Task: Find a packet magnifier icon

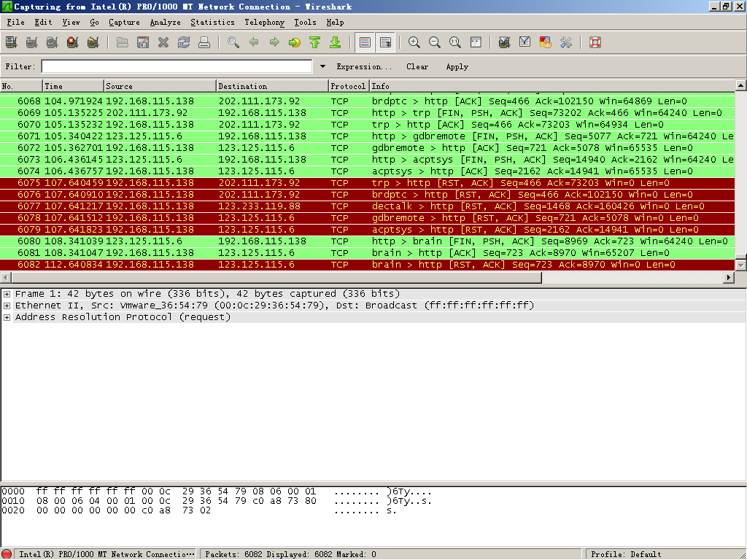Action: click(x=233, y=42)
